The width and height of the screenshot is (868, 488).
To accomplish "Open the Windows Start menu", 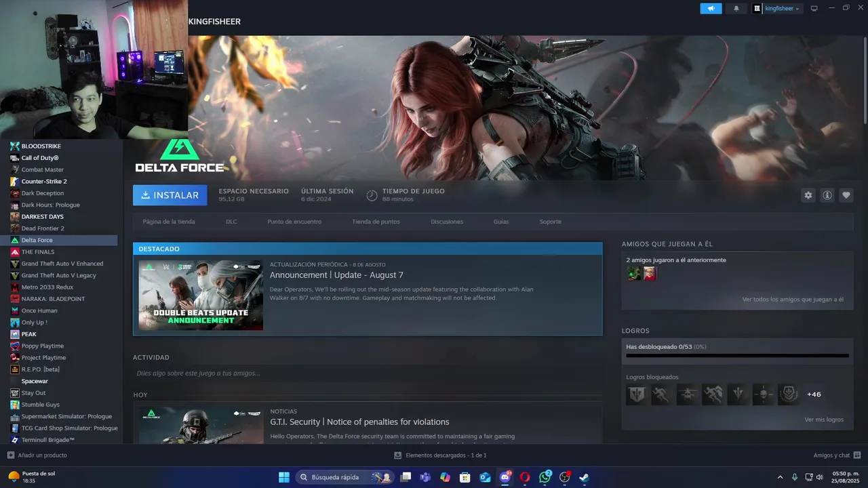I will coord(284,477).
